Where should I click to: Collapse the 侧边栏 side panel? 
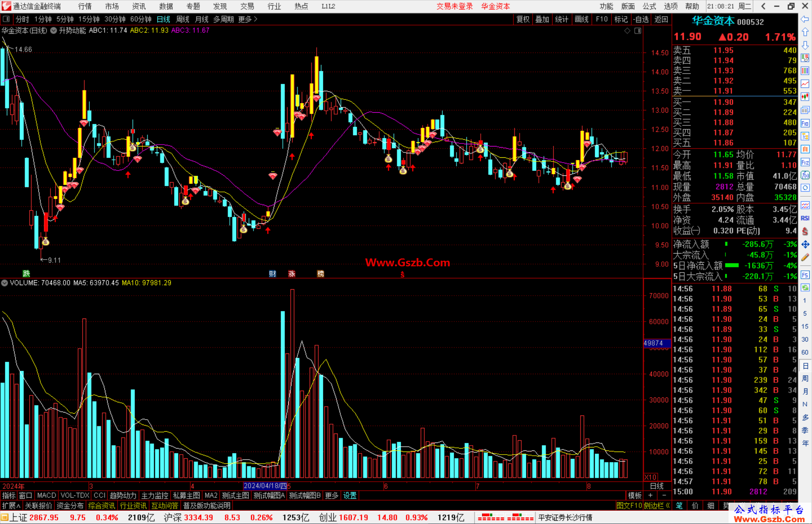(x=657, y=506)
